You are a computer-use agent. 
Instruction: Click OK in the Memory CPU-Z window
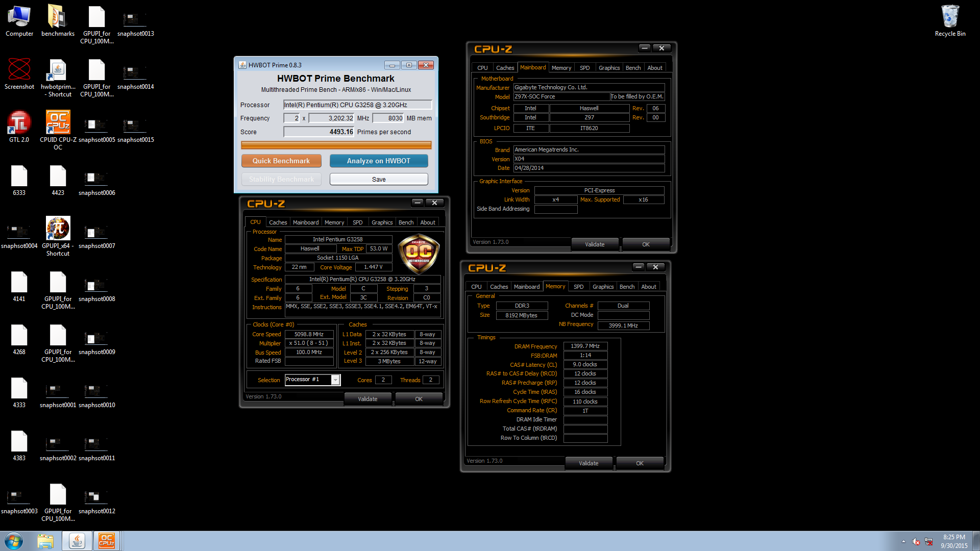pos(640,463)
